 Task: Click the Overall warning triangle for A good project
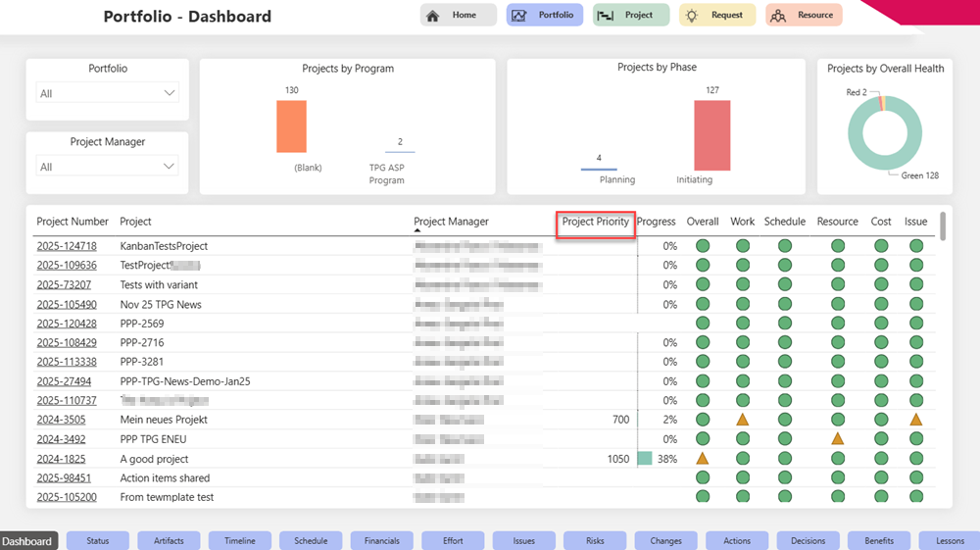tap(703, 458)
